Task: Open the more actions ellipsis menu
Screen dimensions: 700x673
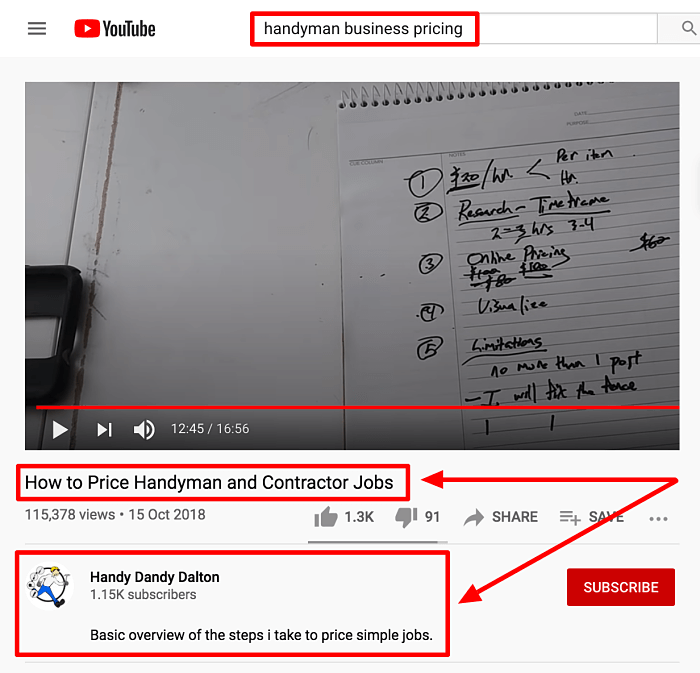Action: [658, 519]
